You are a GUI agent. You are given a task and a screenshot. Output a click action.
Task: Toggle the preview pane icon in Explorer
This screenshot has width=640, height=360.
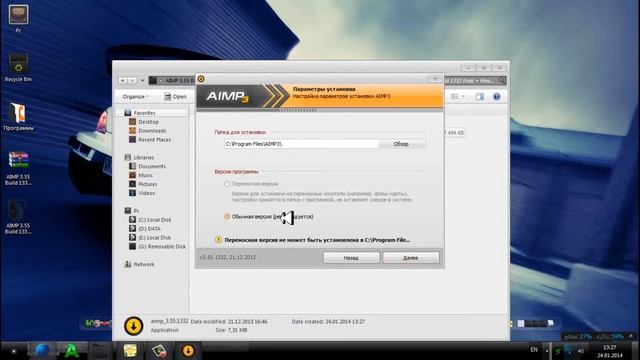coord(480,97)
